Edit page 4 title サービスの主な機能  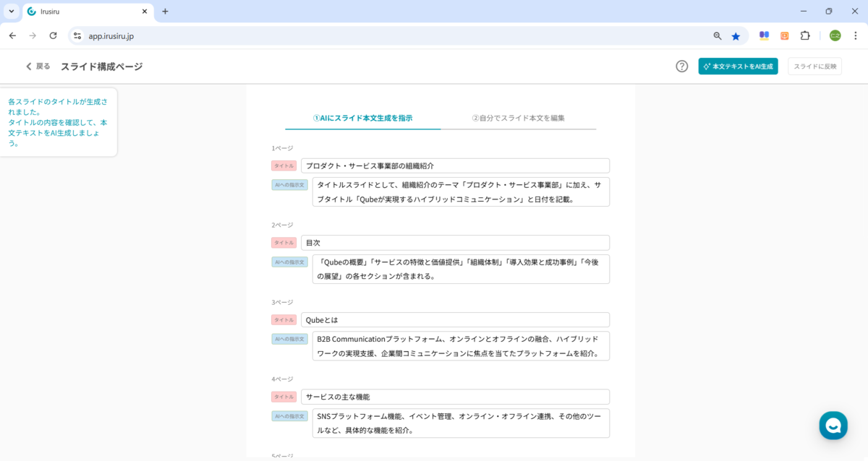[455, 397]
